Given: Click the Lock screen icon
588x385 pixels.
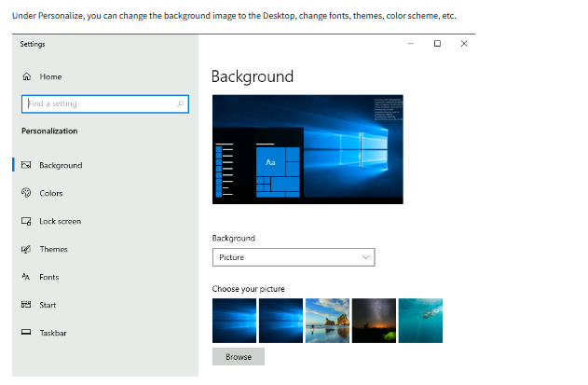Looking at the screenshot, I should pos(26,221).
